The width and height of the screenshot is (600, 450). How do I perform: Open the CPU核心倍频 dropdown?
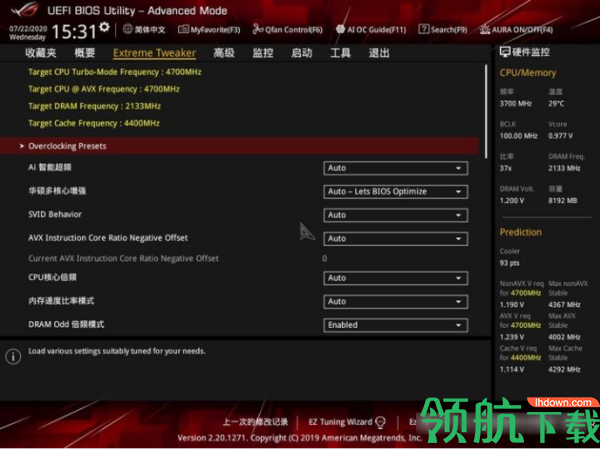pyautogui.click(x=395, y=278)
